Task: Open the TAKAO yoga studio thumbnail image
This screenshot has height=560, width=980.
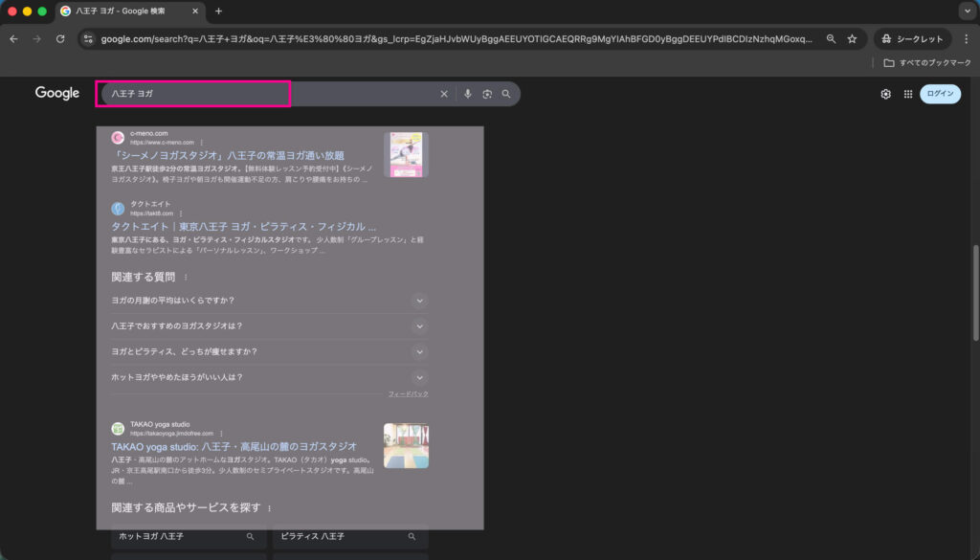Action: coord(406,446)
